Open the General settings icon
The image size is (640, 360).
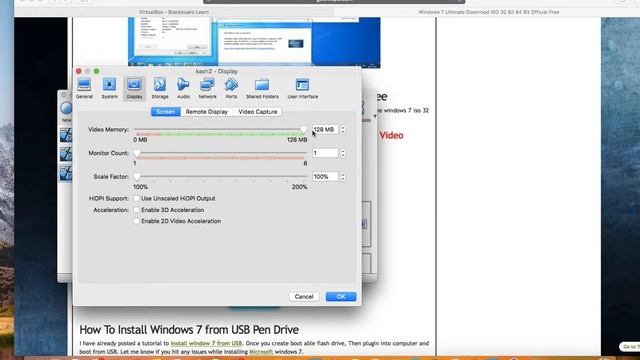pyautogui.click(x=84, y=88)
